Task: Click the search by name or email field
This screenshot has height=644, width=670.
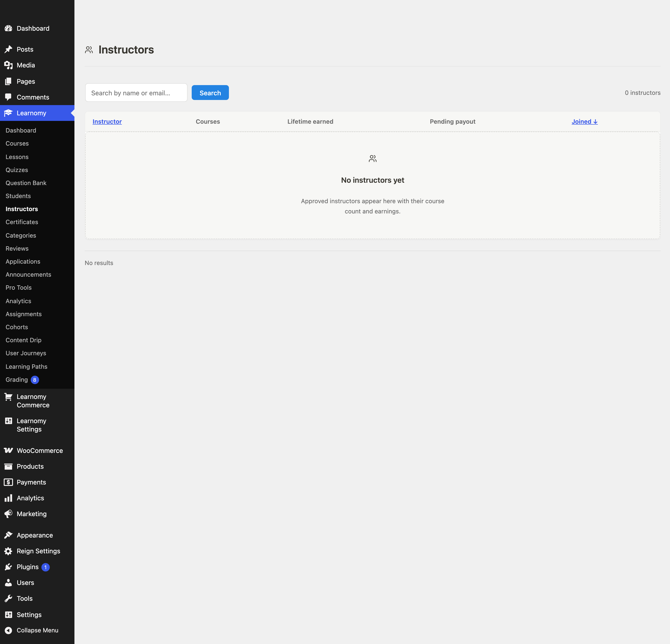Action: [136, 93]
